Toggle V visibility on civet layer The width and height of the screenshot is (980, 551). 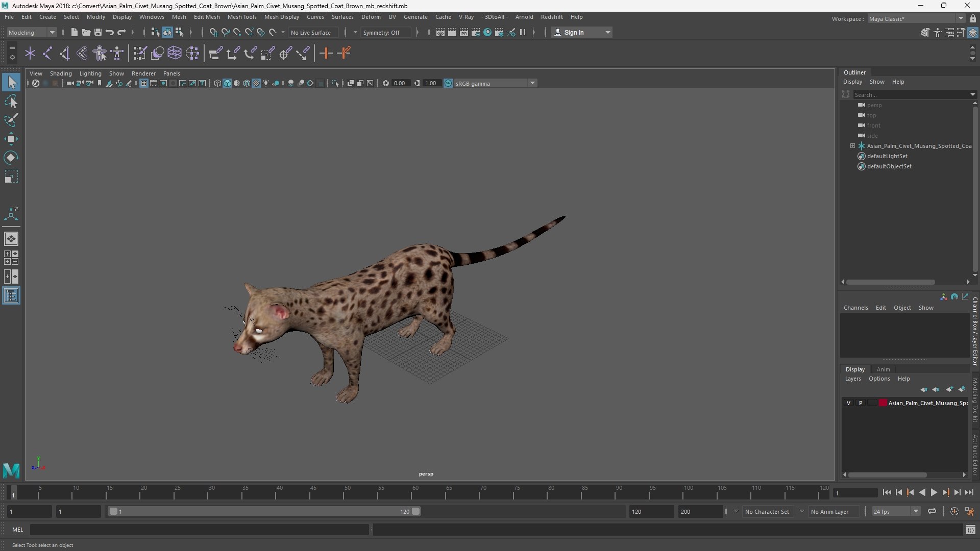point(849,403)
